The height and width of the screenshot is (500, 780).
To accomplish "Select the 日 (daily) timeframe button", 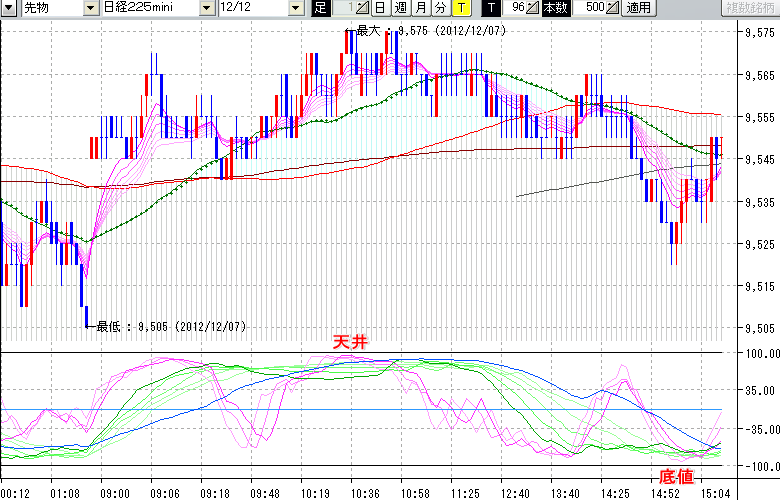I will tap(379, 8).
